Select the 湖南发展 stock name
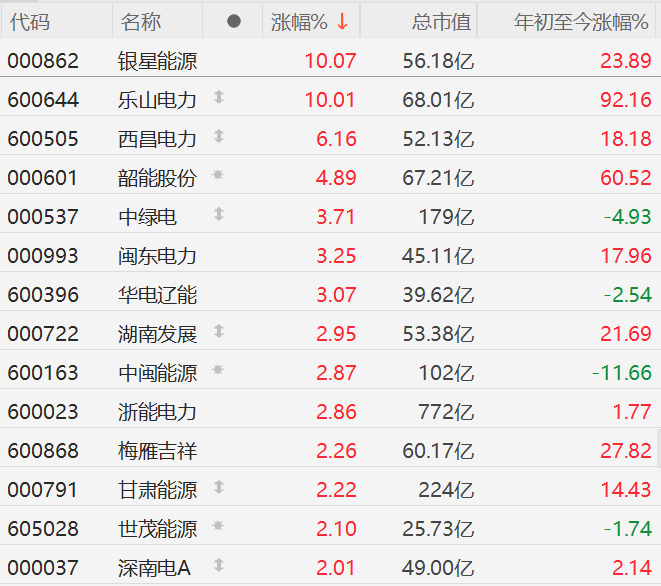The width and height of the screenshot is (661, 586). click(x=157, y=334)
